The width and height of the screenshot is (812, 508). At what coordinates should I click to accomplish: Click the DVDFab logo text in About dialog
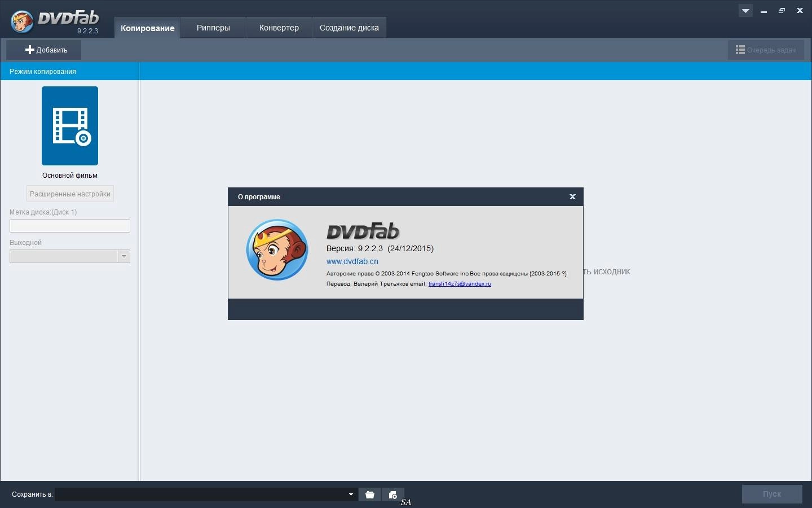click(x=363, y=231)
